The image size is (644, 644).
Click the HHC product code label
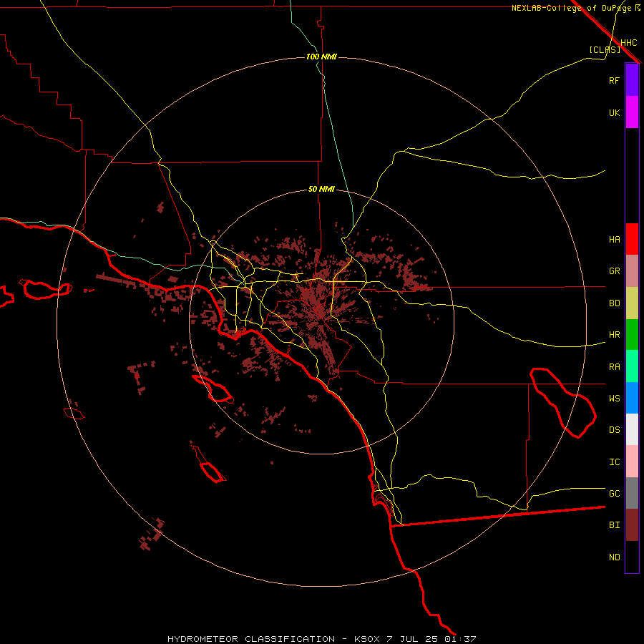click(x=628, y=43)
